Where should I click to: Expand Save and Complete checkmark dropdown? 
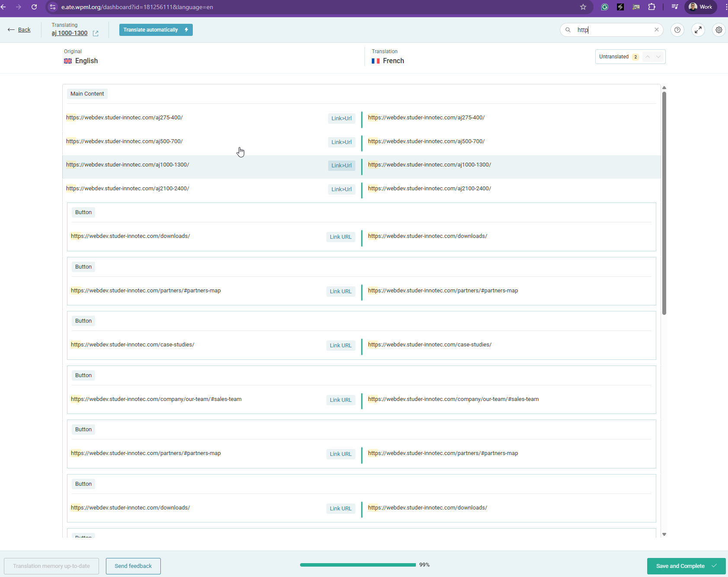pyautogui.click(x=715, y=566)
